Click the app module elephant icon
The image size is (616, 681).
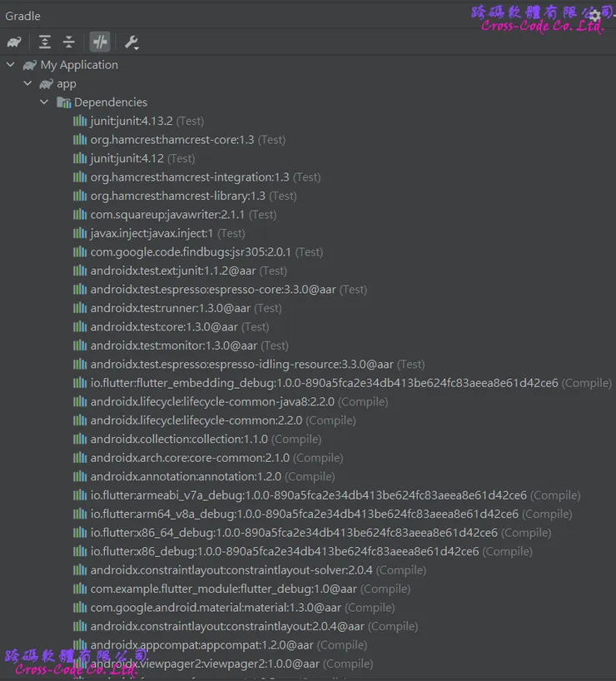(x=46, y=84)
